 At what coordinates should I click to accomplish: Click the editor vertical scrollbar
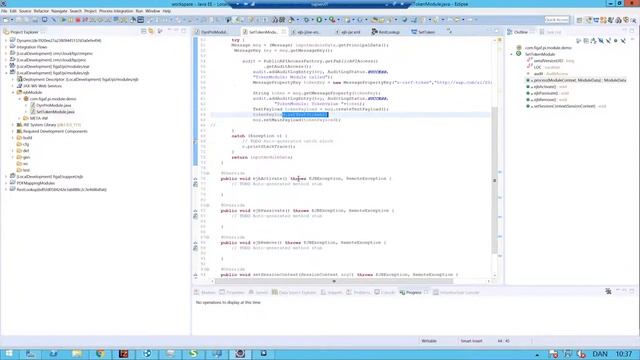494,180
